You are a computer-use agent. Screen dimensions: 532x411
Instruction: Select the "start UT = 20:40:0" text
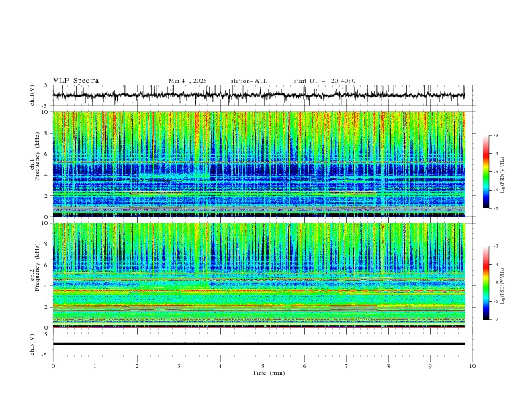pos(324,81)
